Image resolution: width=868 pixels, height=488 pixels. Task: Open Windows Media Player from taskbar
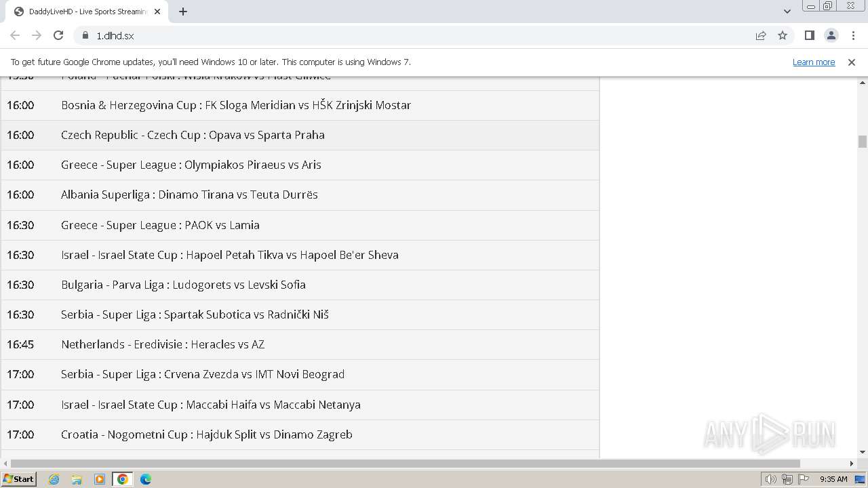tap(100, 479)
